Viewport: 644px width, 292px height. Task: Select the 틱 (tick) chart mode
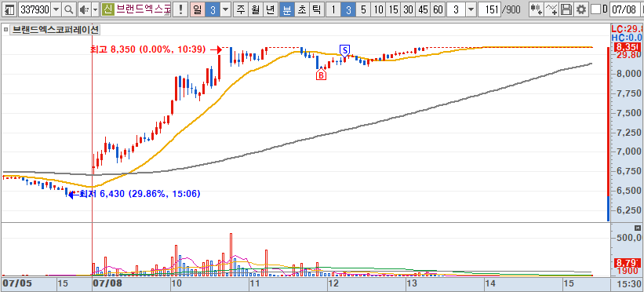316,9
